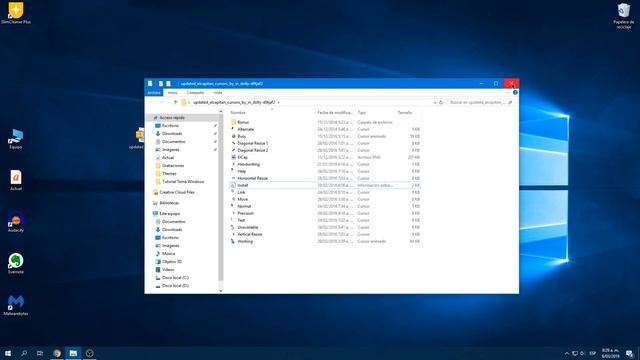Open Bibliotecas in the sidebar
Viewport: 640px width, 360px height.
click(x=169, y=203)
